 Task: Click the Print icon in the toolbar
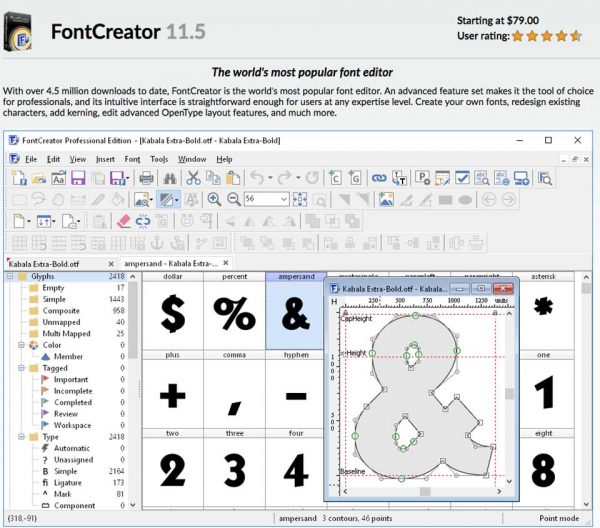[x=146, y=178]
